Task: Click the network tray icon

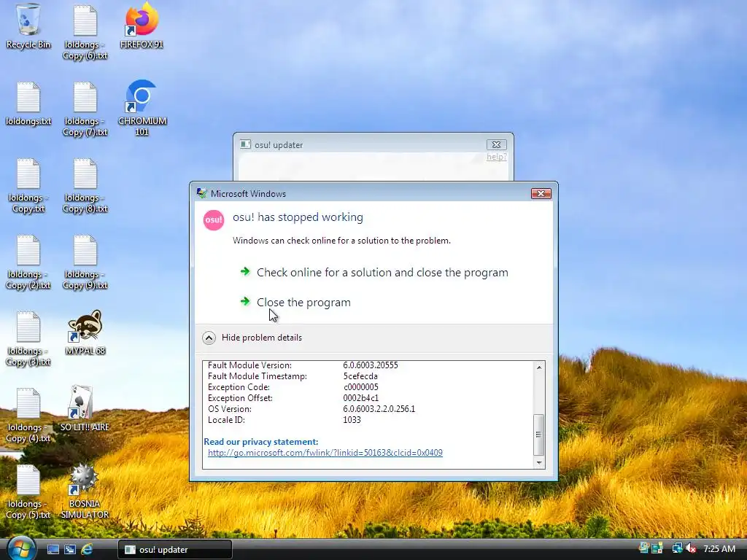Action: (x=677, y=548)
